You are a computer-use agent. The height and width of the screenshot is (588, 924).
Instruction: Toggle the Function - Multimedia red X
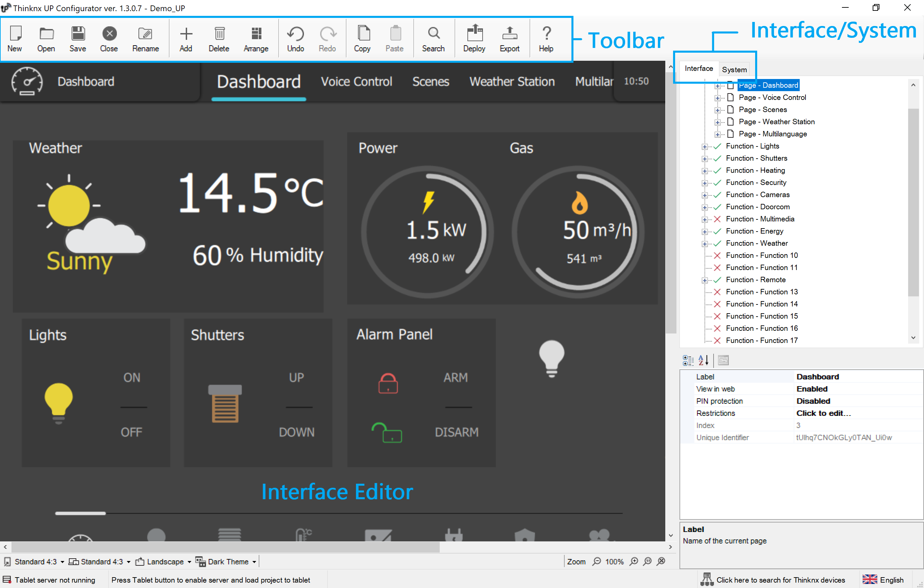click(x=717, y=219)
